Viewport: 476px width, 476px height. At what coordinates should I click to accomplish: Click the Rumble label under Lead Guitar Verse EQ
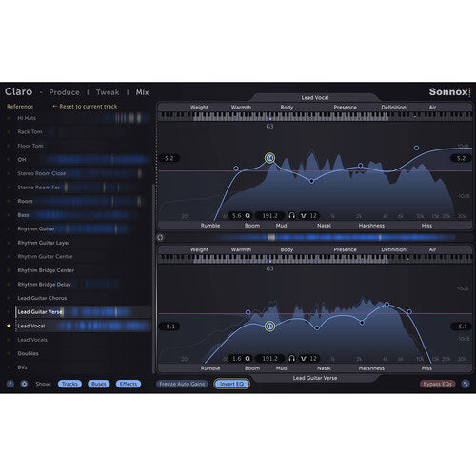click(210, 368)
